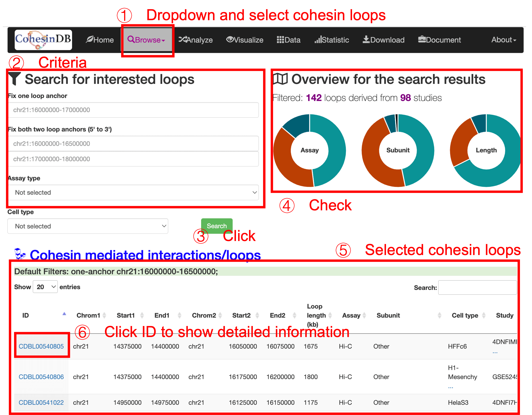Click the Visualize eye icon
The image size is (532, 415).
point(230,39)
